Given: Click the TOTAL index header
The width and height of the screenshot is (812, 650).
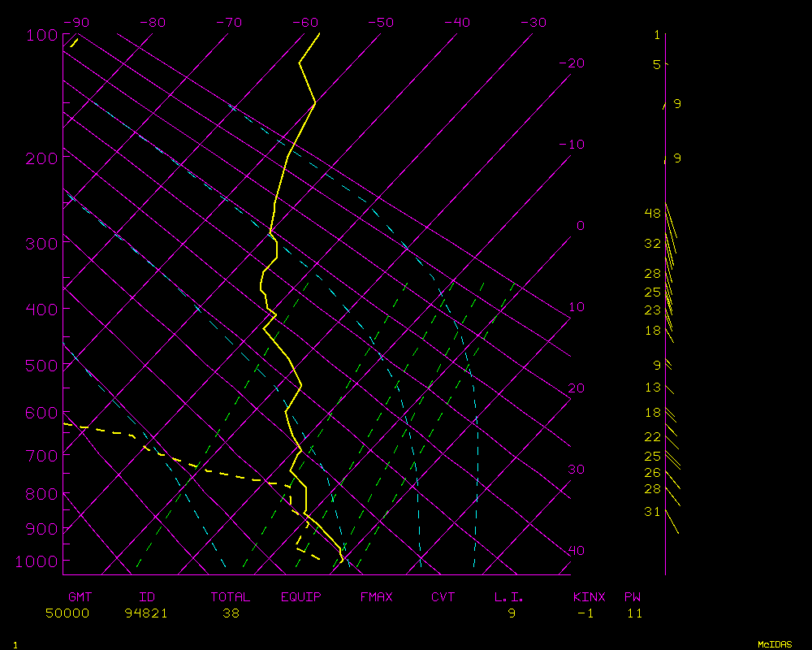Looking at the screenshot, I should [x=230, y=597].
